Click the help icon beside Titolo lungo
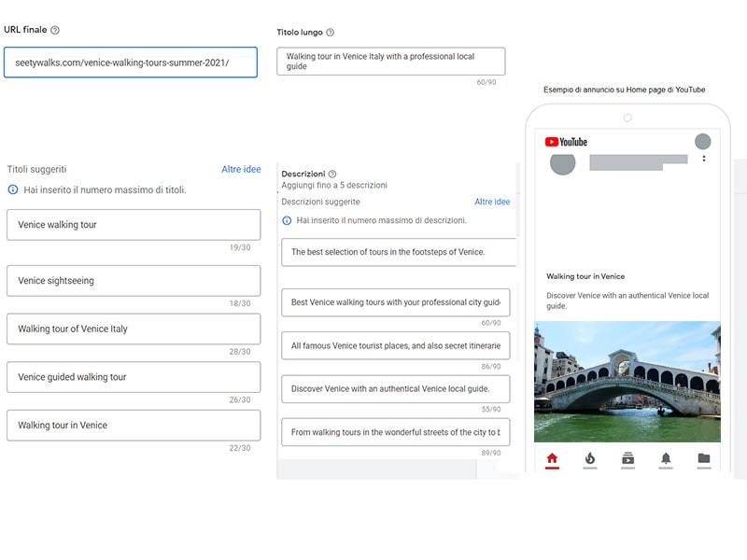The width and height of the screenshot is (747, 560). pyautogui.click(x=330, y=33)
